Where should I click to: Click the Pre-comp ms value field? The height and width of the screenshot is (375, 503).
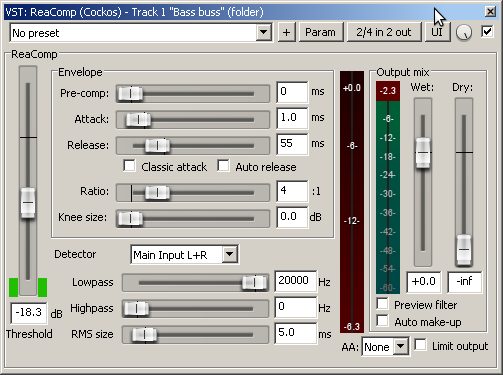[x=292, y=92]
